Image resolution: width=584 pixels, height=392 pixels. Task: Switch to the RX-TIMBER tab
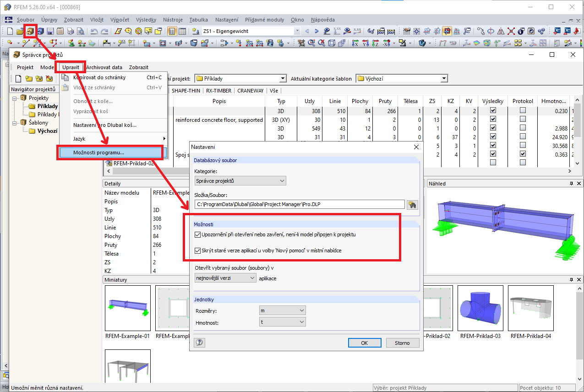coord(218,91)
